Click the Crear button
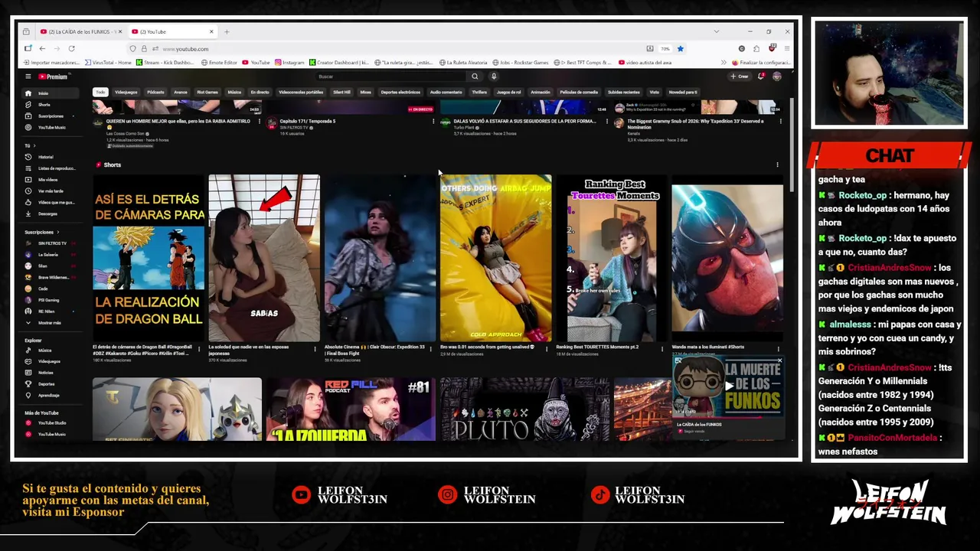This screenshot has width=980, height=551. click(x=739, y=77)
